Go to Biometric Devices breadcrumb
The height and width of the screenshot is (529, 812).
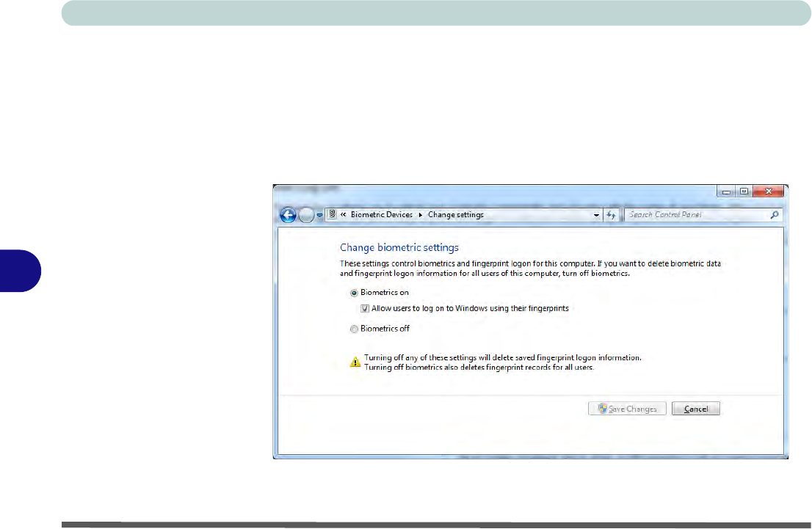382,215
